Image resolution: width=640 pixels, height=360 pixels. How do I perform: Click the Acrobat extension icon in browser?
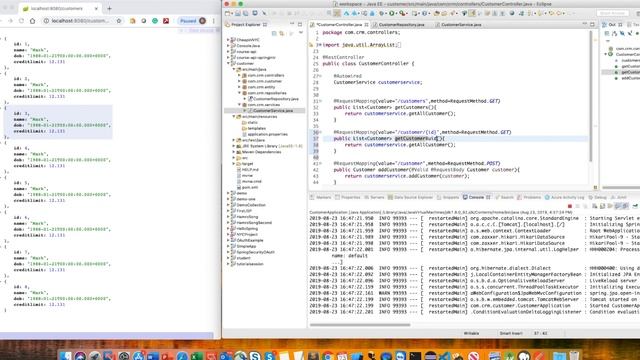tap(166, 20)
